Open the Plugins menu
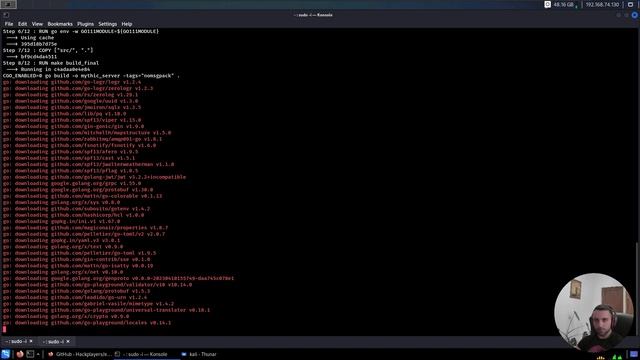 (x=85, y=24)
